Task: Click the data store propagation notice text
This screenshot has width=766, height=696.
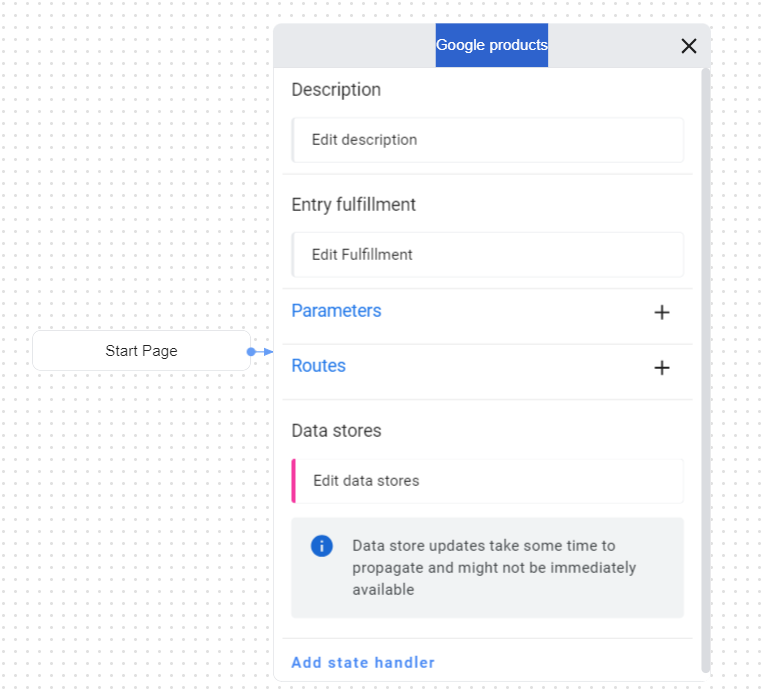Action: (494, 568)
